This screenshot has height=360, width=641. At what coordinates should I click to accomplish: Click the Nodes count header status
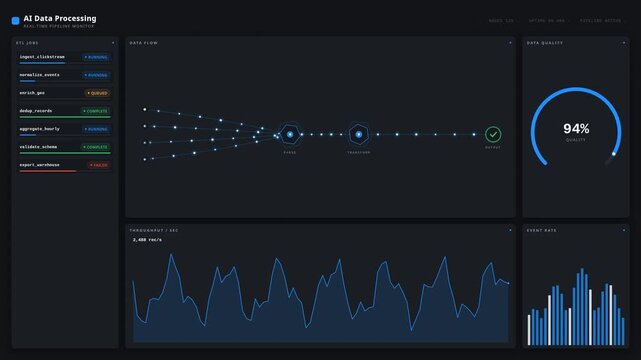tap(501, 20)
